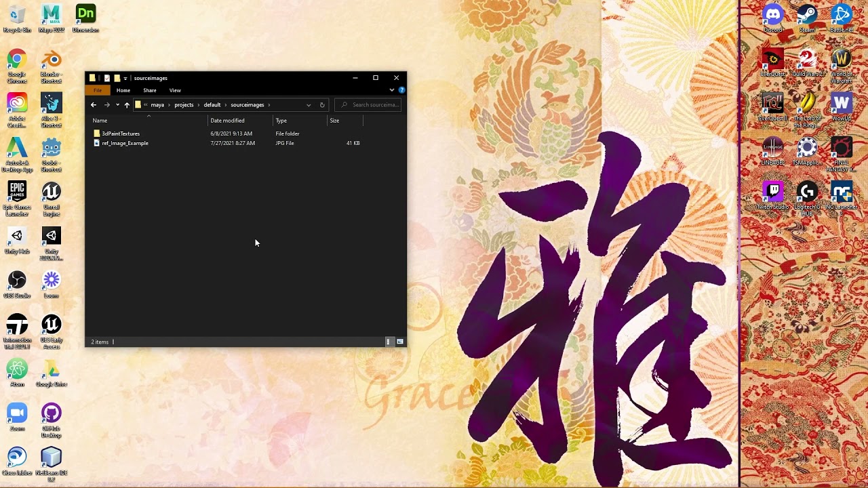868x488 pixels.
Task: Focus the Search sourceimages field
Action: pos(368,105)
